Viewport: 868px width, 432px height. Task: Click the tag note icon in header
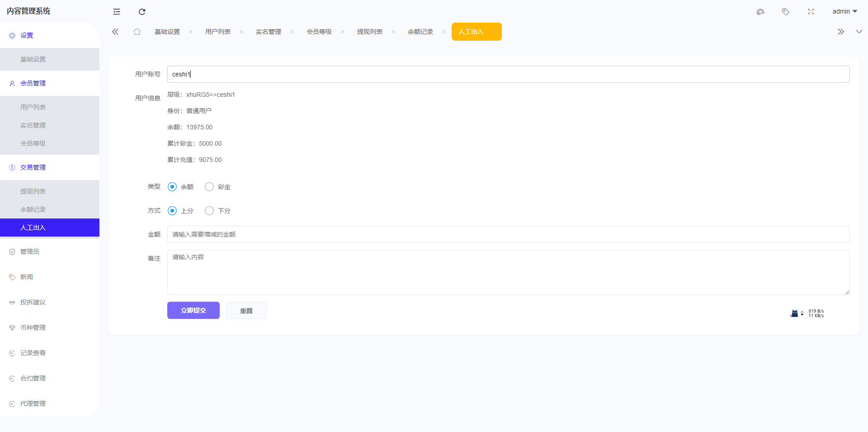(786, 12)
